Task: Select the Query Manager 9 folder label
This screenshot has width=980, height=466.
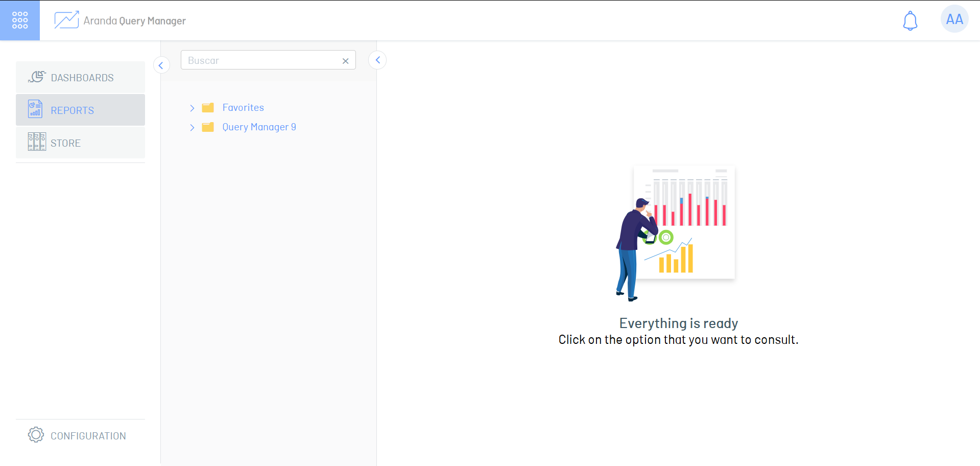Action: [259, 127]
